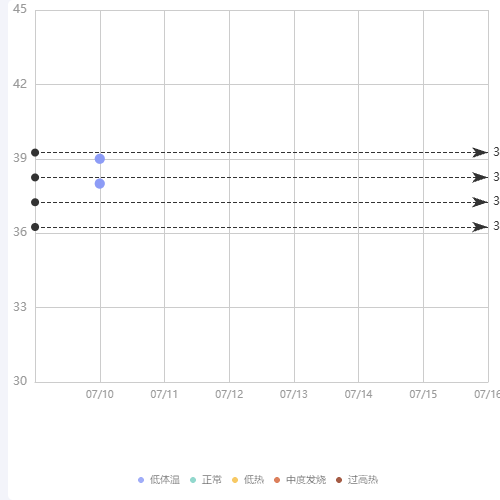Click the 07/15 date axis label

(423, 394)
